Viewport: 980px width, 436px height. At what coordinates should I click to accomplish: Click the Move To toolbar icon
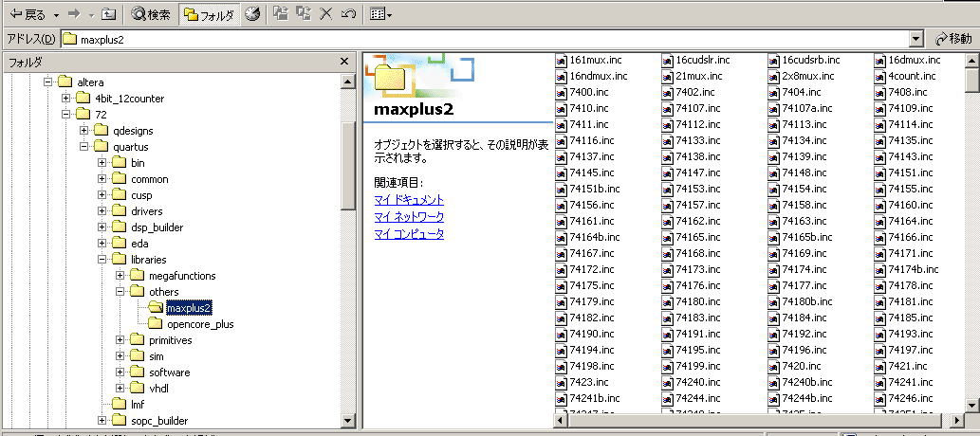[x=281, y=13]
